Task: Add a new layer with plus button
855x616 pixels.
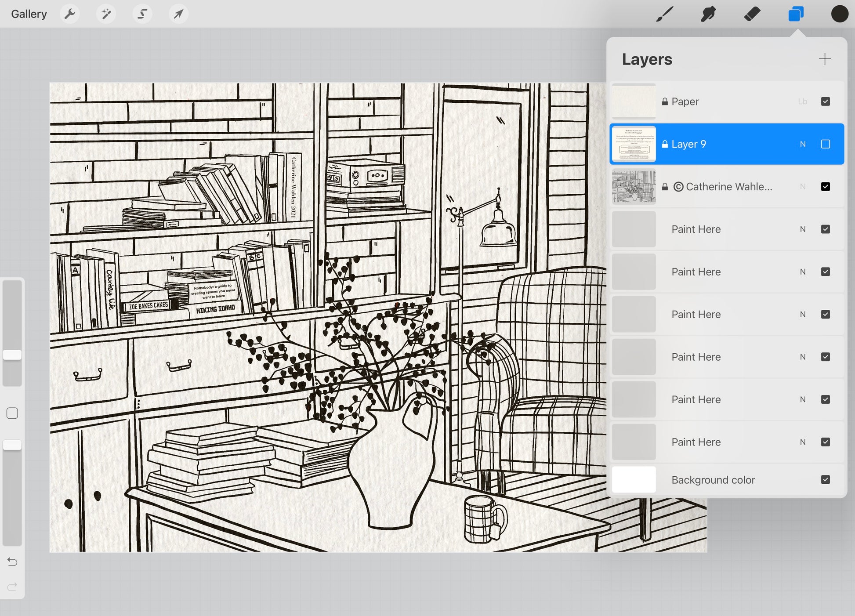Action: 825,59
